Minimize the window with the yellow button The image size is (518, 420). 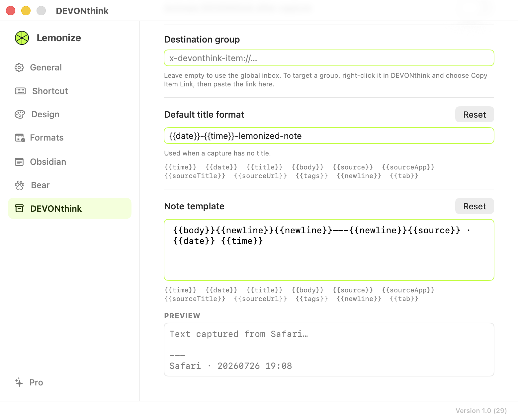tap(26, 11)
